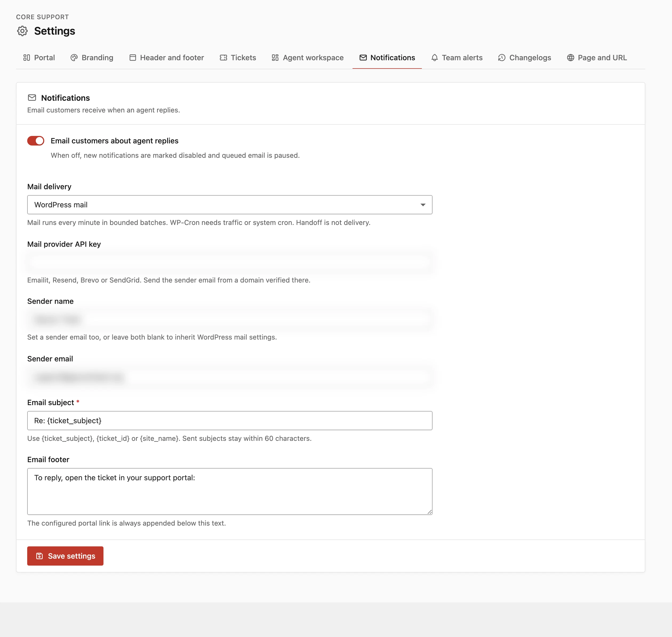This screenshot has height=637, width=672.
Task: Click the "Mail delivery" field label
Action: 49,187
